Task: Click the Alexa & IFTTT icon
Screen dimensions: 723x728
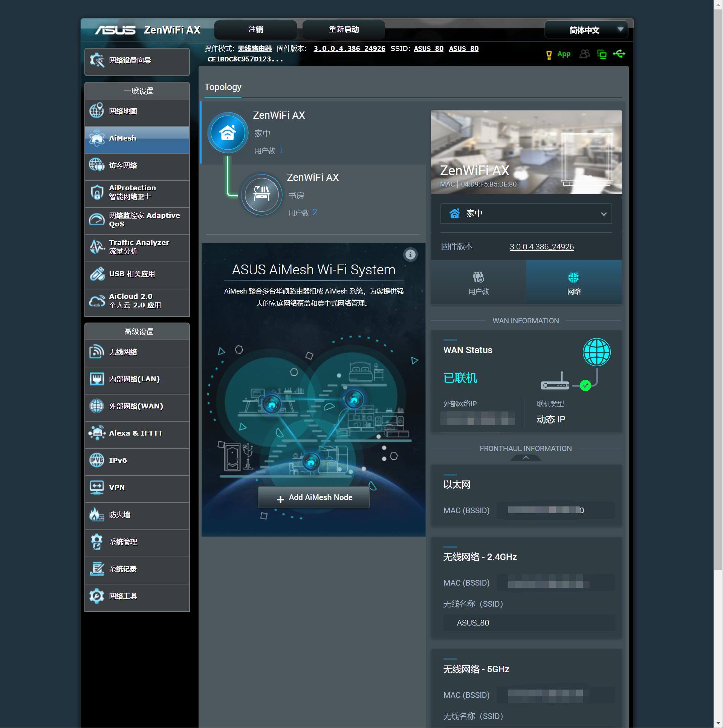Action: 97,433
